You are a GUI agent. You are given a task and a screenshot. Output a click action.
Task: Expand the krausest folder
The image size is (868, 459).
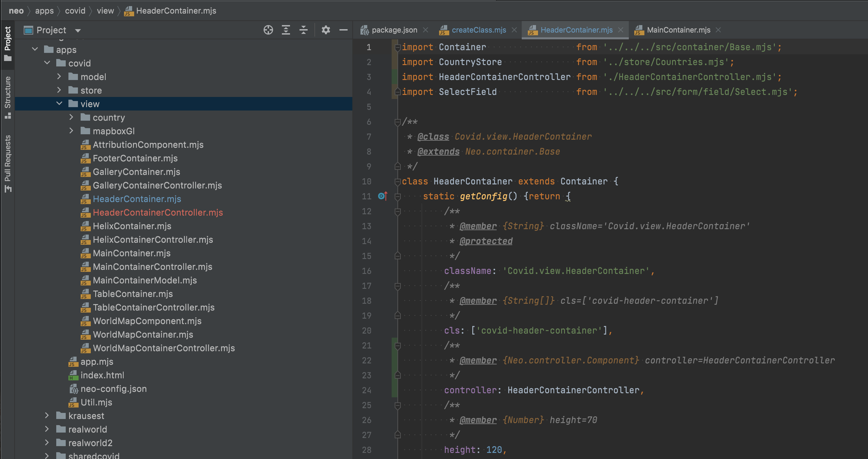(x=47, y=416)
